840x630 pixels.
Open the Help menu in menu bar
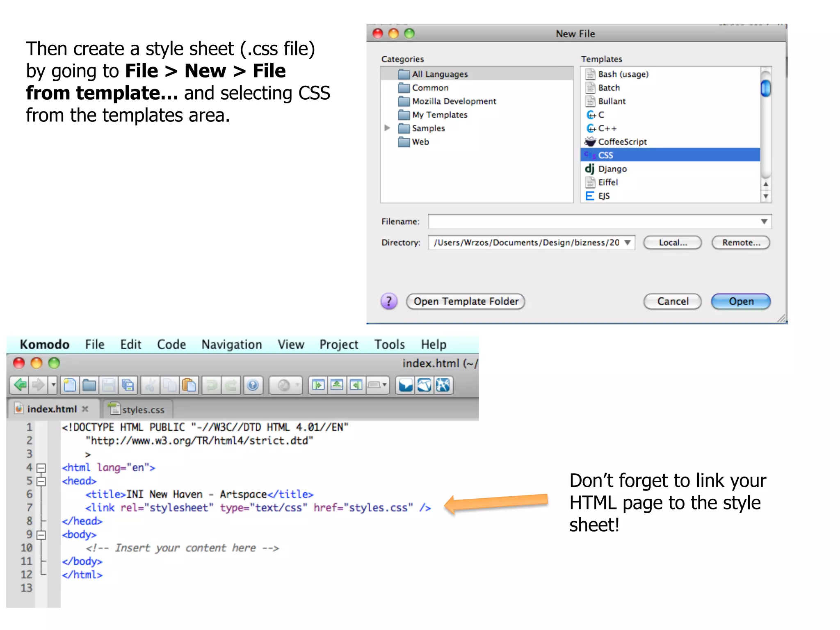tap(434, 344)
